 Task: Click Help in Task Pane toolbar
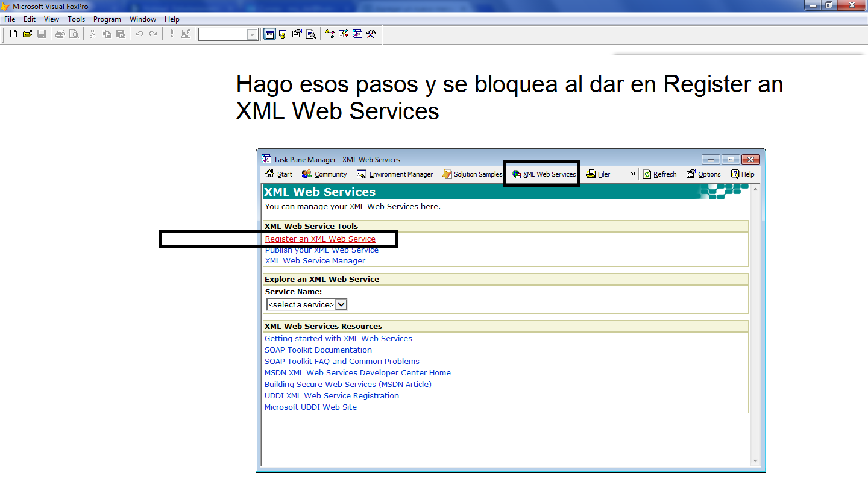pyautogui.click(x=743, y=174)
